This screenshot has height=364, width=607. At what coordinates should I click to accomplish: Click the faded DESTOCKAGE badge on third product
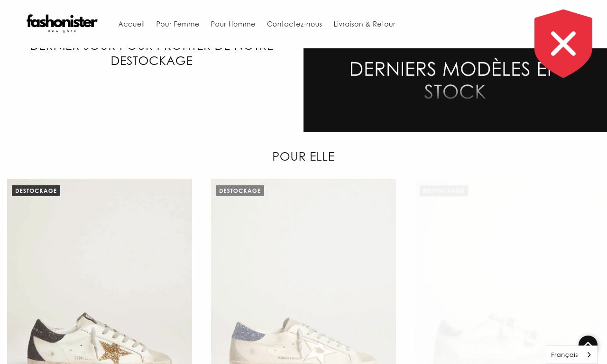(444, 191)
